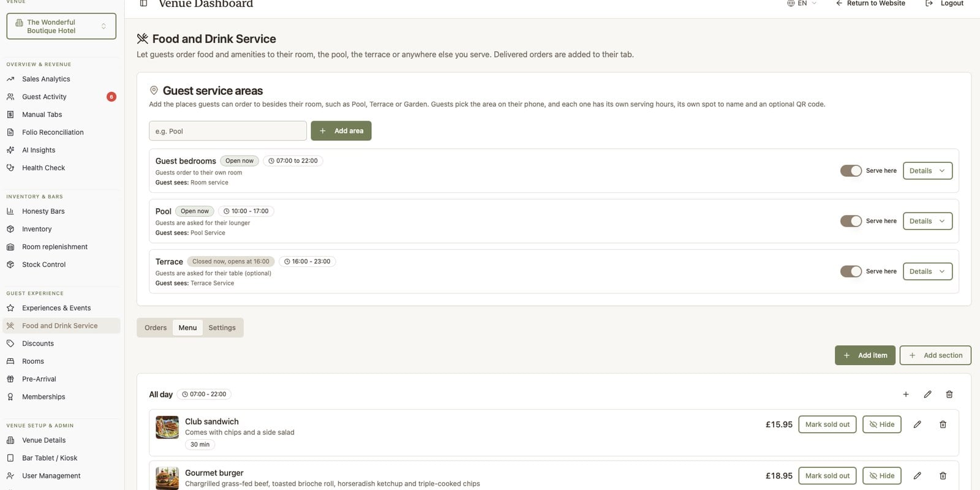The width and height of the screenshot is (980, 490).
Task: Click the Venue Details building icon
Action: (10, 440)
